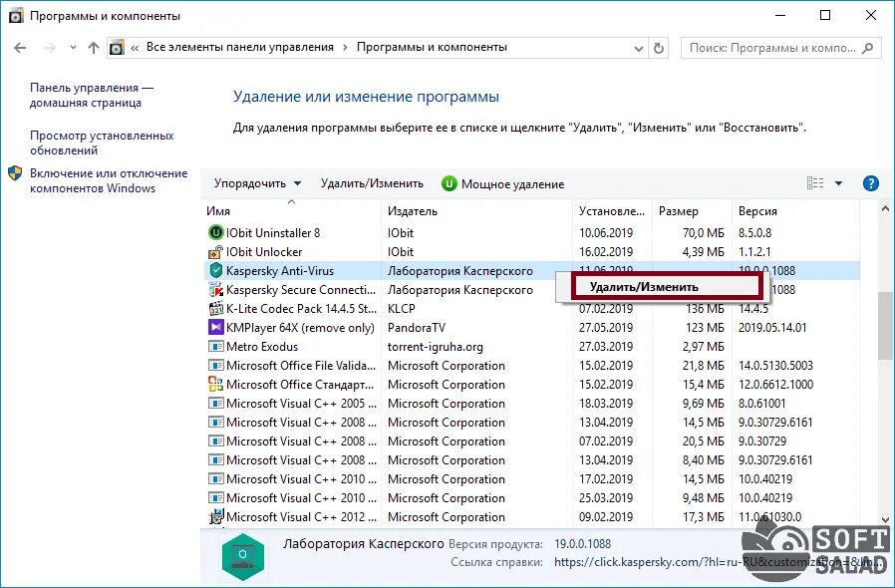Sort by the Имя column header
This screenshot has height=588, width=895.
(x=292, y=210)
